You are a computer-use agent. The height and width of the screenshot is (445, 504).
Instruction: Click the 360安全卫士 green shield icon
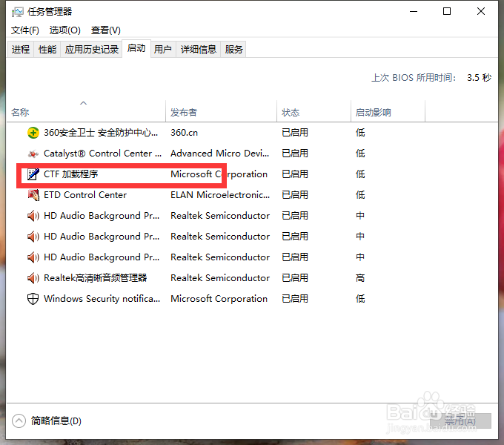click(x=33, y=133)
